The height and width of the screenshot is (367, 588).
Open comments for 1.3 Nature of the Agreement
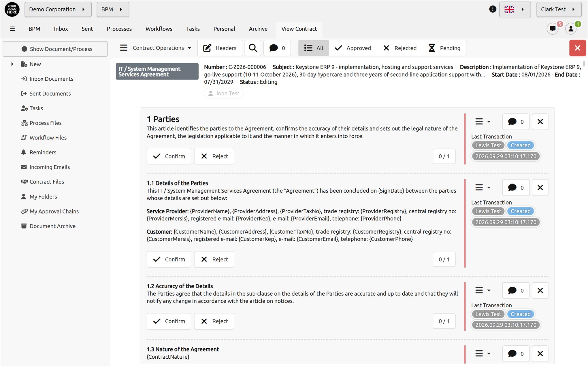click(516, 353)
